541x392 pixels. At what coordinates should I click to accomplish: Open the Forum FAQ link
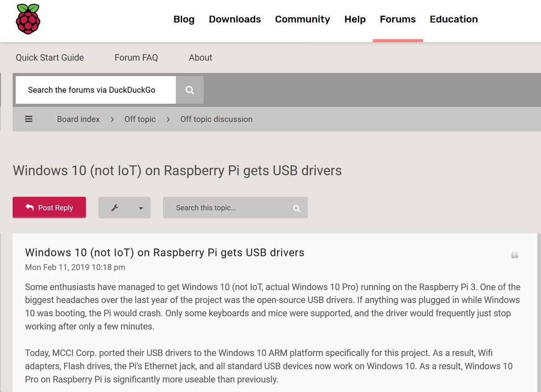tap(136, 58)
